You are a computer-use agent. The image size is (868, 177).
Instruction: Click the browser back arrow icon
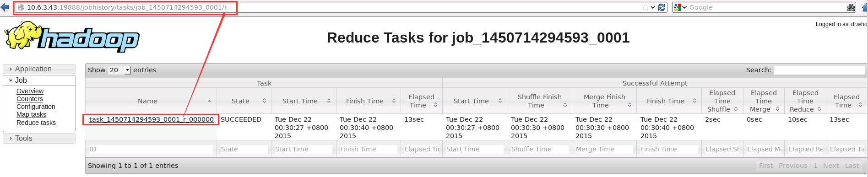pyautogui.click(x=5, y=7)
